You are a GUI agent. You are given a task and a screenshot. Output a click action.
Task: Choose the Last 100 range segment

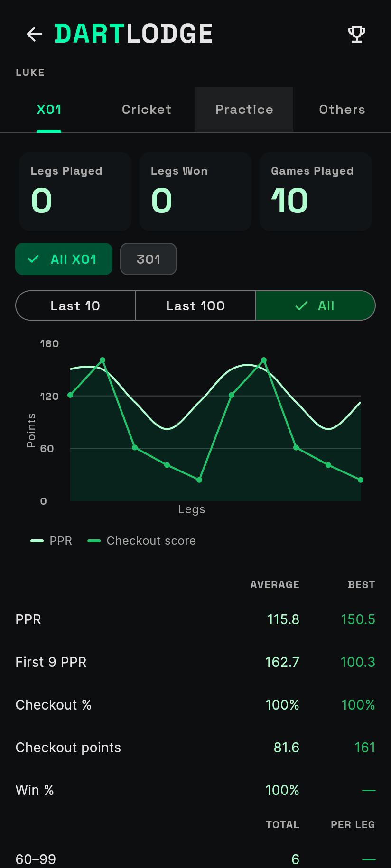tap(195, 305)
